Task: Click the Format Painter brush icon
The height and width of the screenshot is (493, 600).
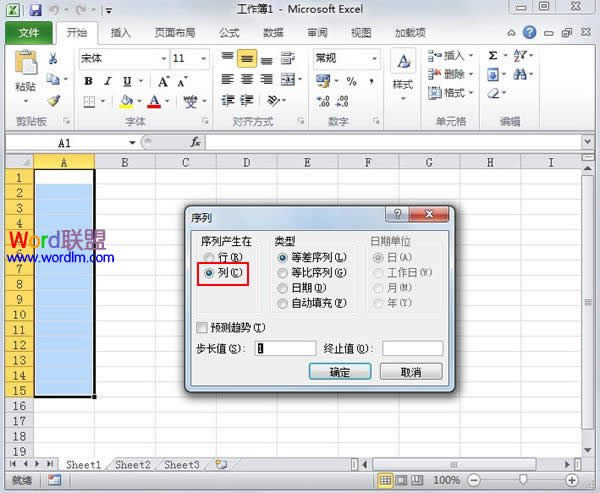Action: click(x=54, y=101)
